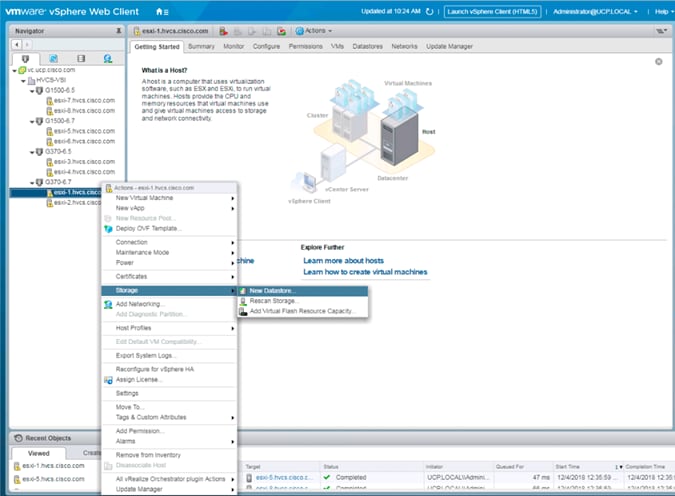This screenshot has width=675, height=496.
Task: Click the first host toolbar action icon
Action: click(223, 31)
